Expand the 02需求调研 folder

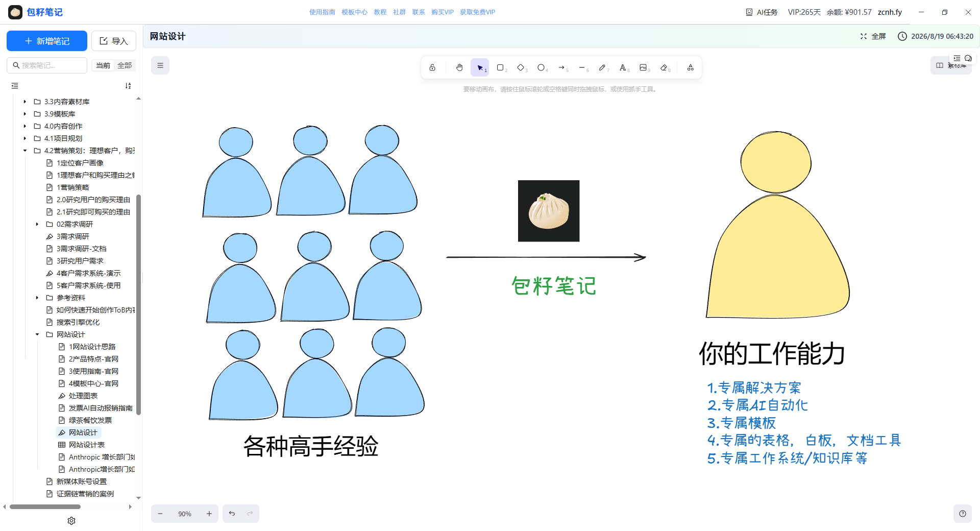[37, 224]
